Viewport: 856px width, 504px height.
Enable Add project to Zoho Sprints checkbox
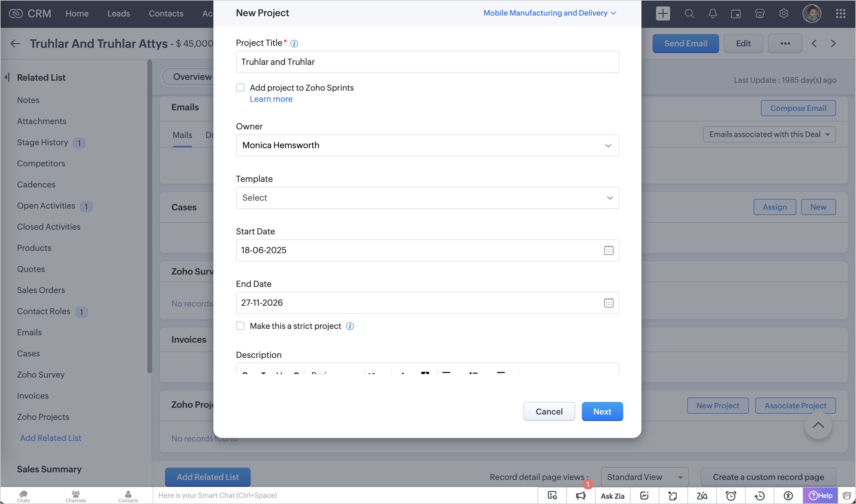pos(240,88)
